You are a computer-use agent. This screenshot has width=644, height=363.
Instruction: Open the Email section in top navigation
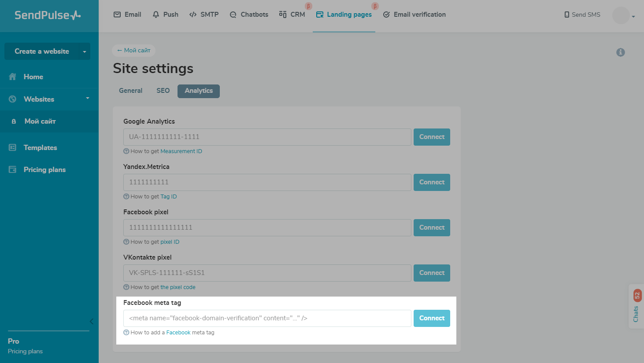pos(127,15)
